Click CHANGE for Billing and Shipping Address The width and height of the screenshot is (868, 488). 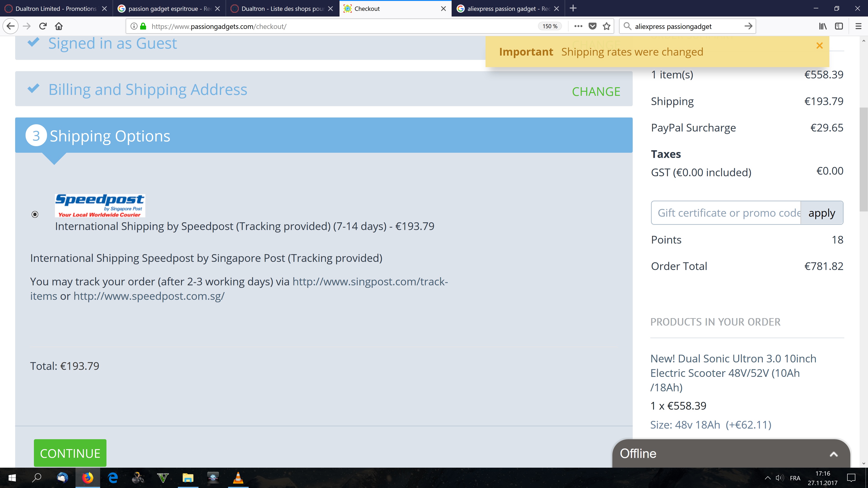pyautogui.click(x=596, y=91)
